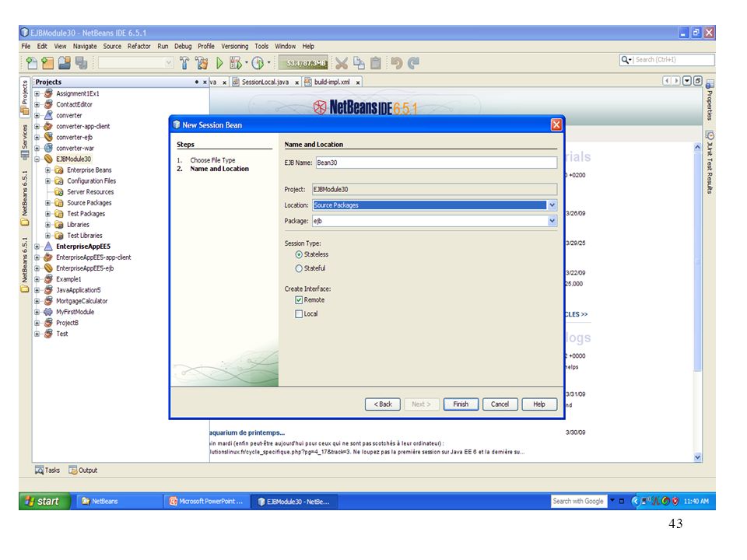Click the Output window icon at bottom
The height and width of the screenshot is (560, 747).
coord(73,470)
